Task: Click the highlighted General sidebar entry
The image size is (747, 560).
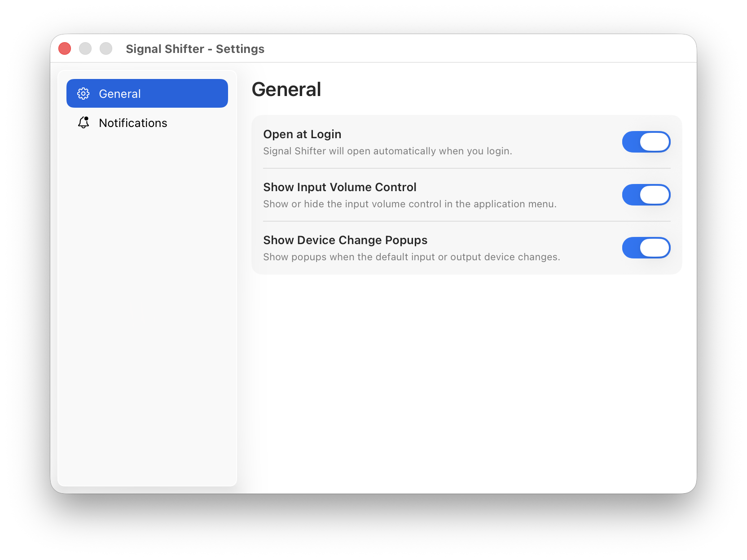Action: coord(147,93)
